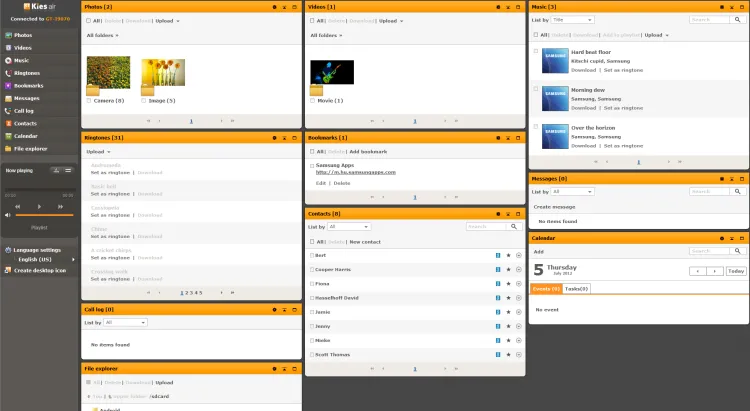Viewport: 750px width, 411px height.
Task: Click the File explorer sidebar icon
Action: point(8,148)
